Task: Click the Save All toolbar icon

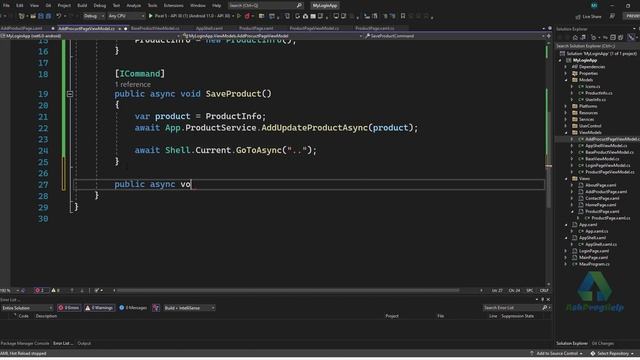Action: [x=48, y=16]
